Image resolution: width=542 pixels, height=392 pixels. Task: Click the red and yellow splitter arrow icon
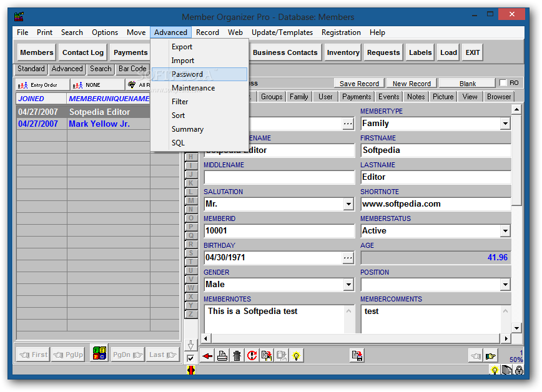(191, 370)
